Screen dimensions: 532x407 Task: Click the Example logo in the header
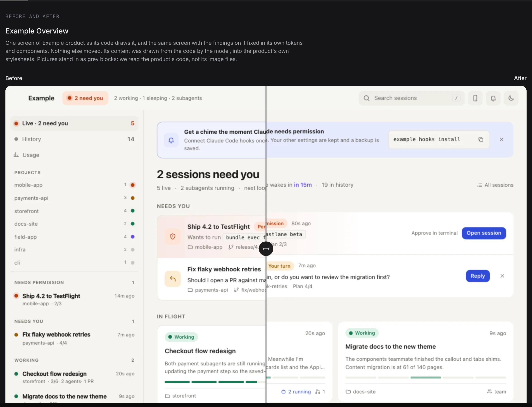click(x=41, y=98)
